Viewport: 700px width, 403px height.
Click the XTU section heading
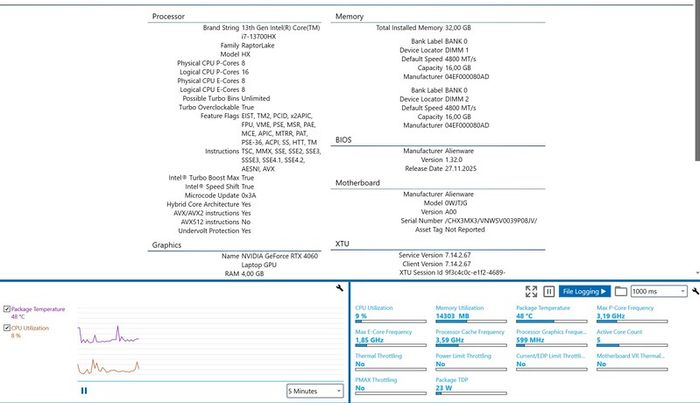point(342,244)
